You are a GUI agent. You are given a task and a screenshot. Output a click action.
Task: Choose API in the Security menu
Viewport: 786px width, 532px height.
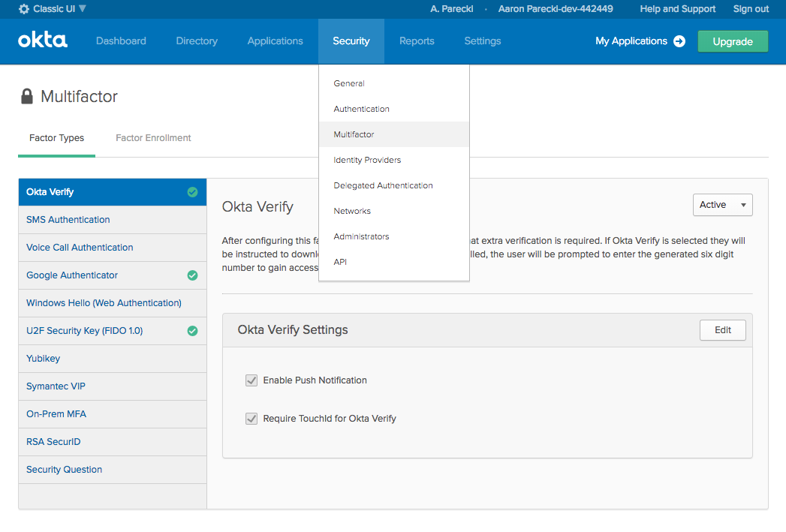(x=340, y=262)
